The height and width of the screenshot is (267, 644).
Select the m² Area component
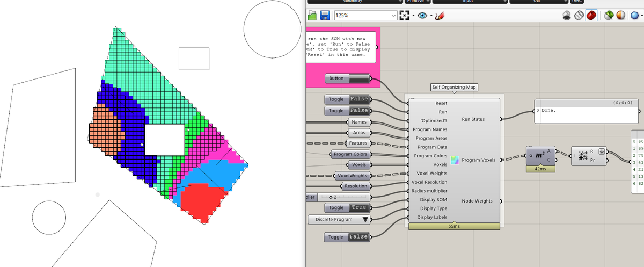540,156
